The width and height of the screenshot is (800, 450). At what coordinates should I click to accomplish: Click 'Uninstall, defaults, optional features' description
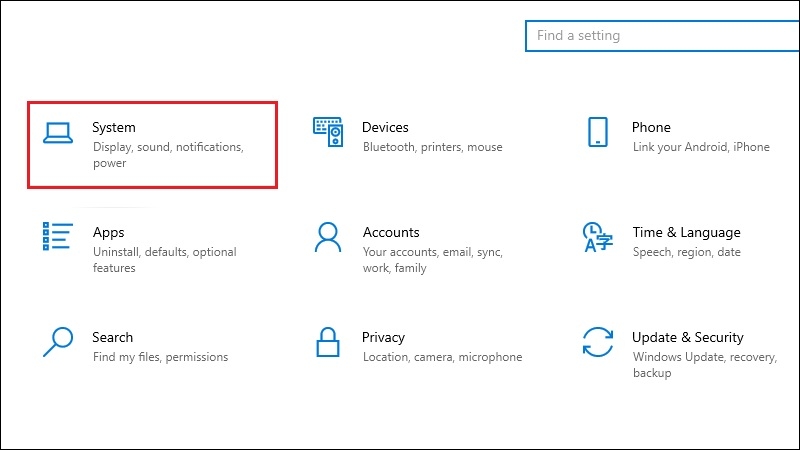pos(164,260)
